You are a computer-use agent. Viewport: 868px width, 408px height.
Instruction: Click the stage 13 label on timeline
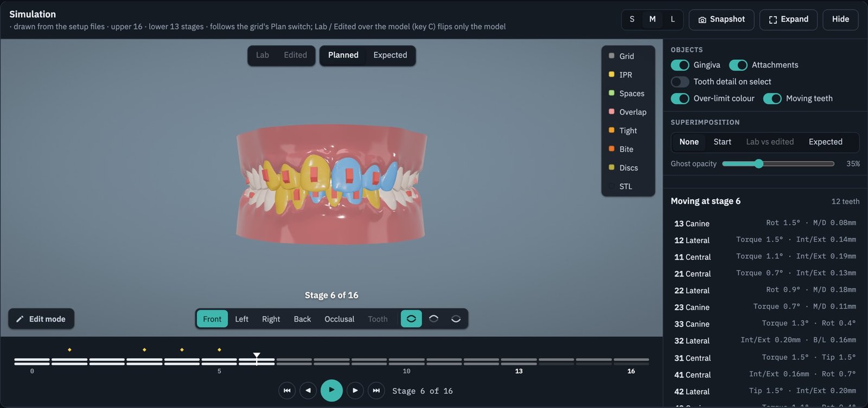pyautogui.click(x=519, y=372)
